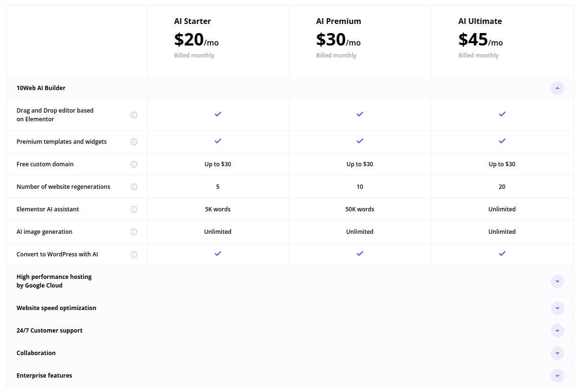Expand the Enterprise features section chevron

pos(557,376)
